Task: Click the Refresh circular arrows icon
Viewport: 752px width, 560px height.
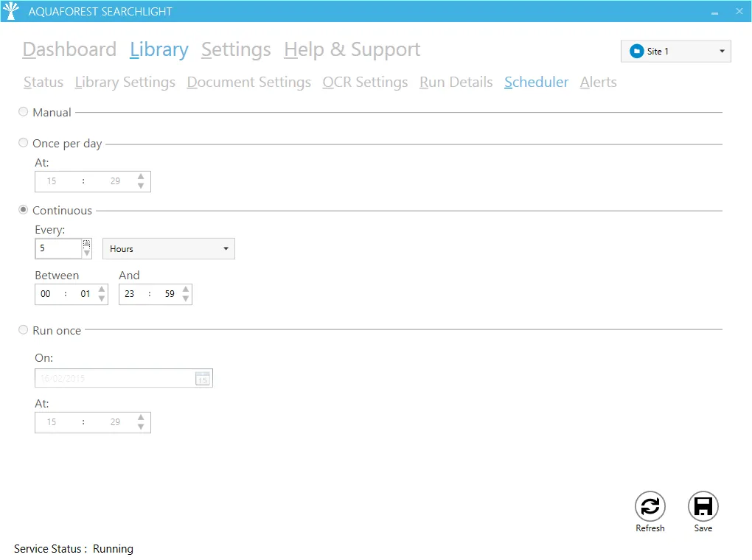Action: (x=650, y=506)
